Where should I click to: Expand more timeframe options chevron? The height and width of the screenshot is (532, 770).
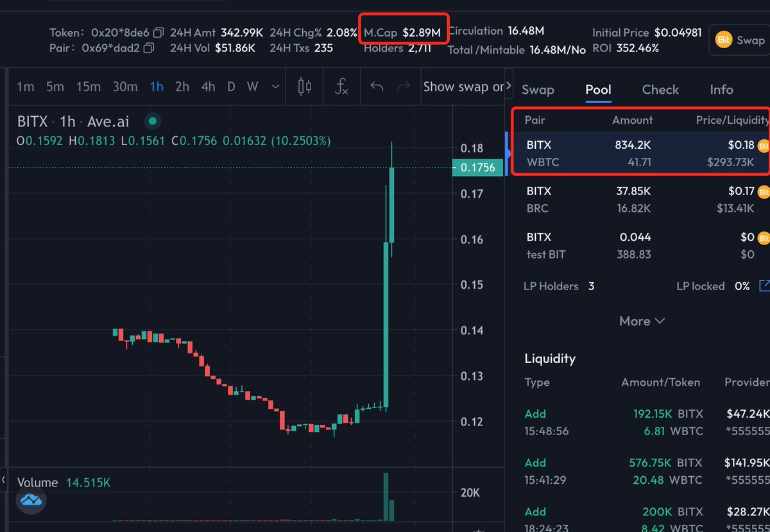point(275,87)
